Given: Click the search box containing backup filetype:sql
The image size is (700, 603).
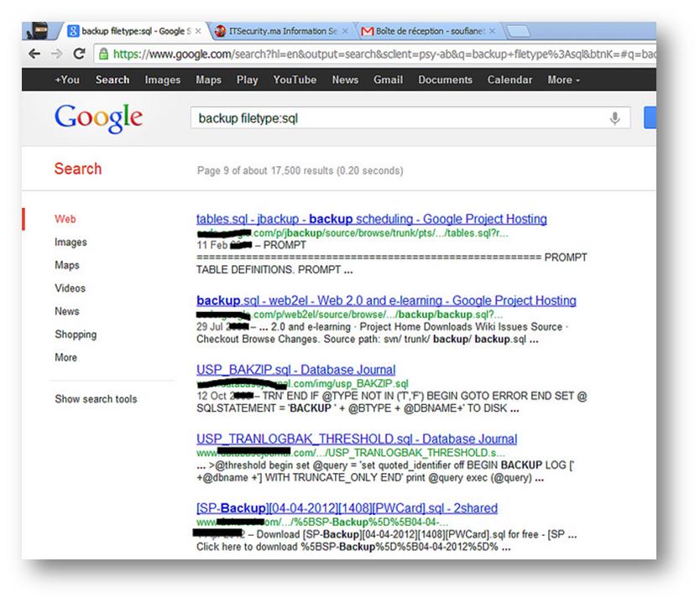Looking at the screenshot, I should [x=394, y=118].
